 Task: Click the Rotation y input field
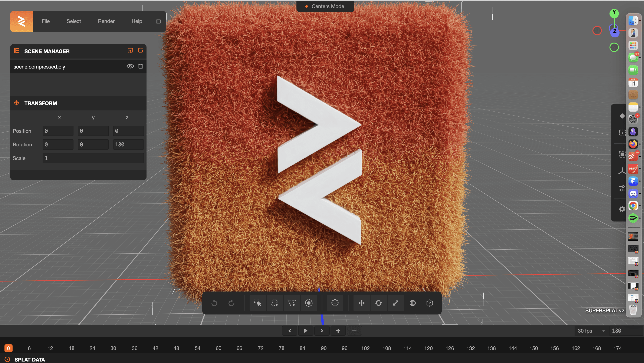(93, 144)
